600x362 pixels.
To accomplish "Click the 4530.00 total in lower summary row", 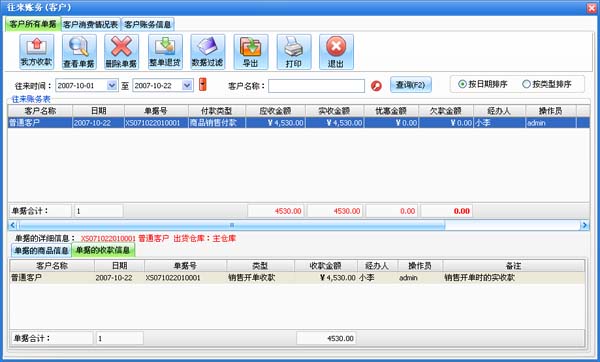I will click(x=326, y=338).
